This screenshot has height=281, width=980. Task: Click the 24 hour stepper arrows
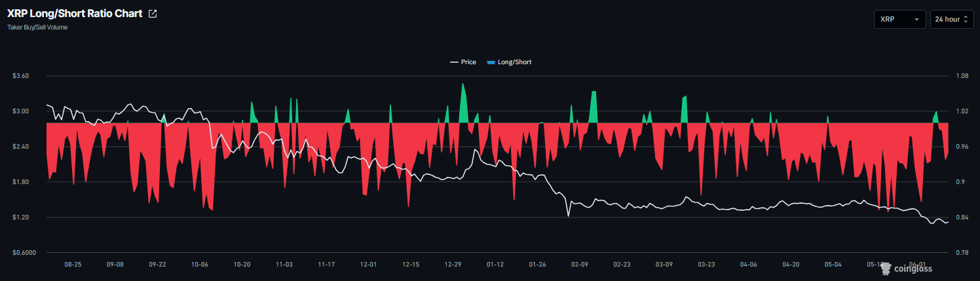[x=966, y=20]
